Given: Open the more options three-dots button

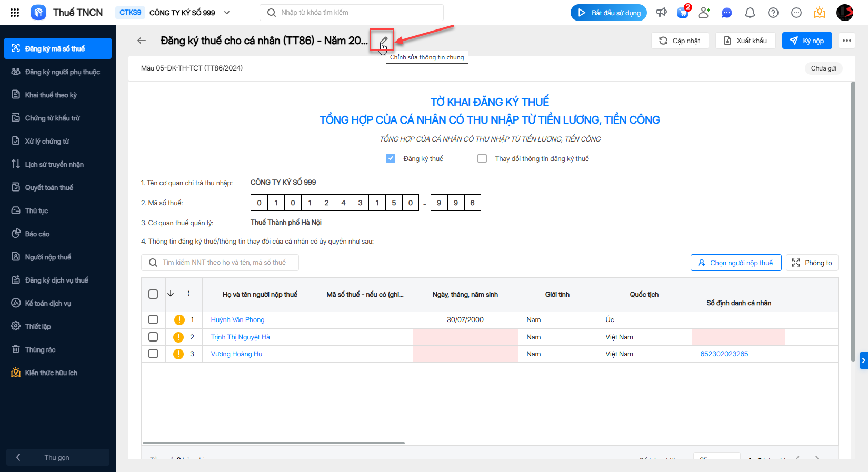Looking at the screenshot, I should (x=847, y=41).
